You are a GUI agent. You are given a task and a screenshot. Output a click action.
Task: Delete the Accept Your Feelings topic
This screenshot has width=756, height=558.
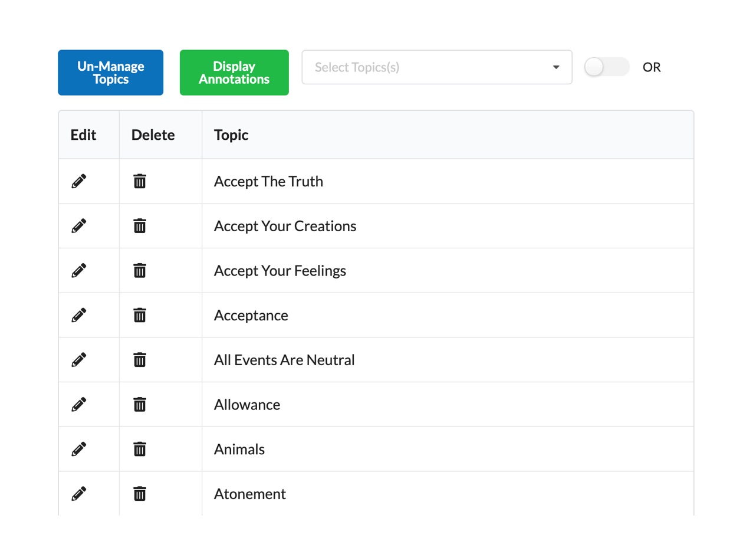140,271
